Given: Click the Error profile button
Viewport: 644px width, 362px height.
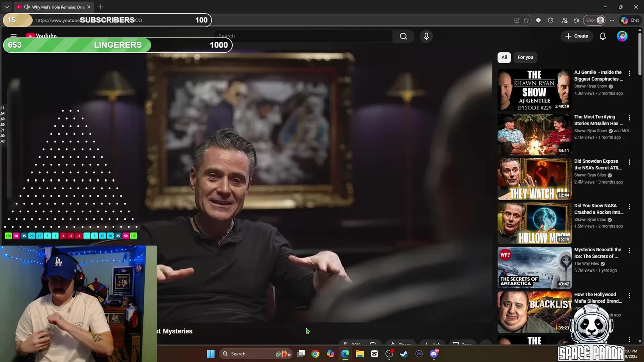Looking at the screenshot, I should 594,20.
